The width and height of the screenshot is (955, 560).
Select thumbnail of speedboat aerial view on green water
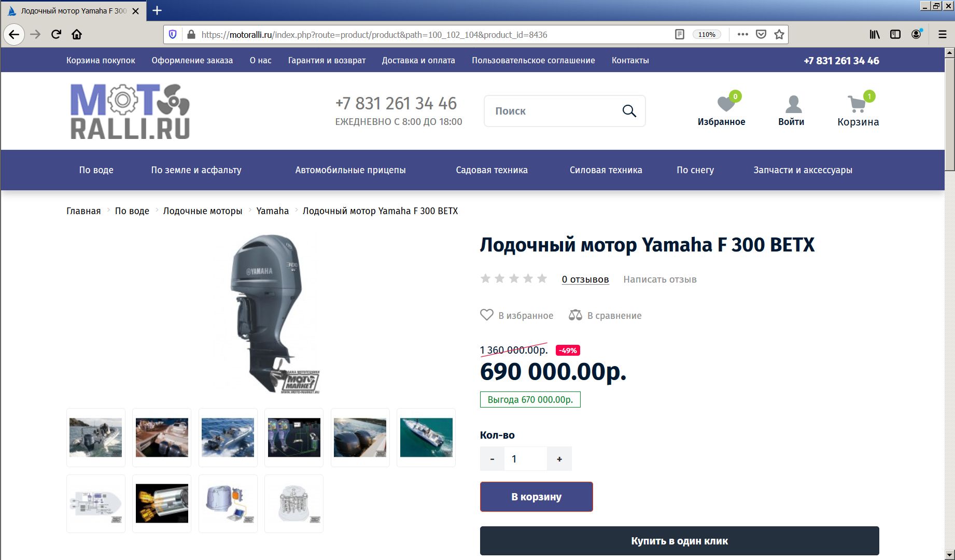(426, 438)
